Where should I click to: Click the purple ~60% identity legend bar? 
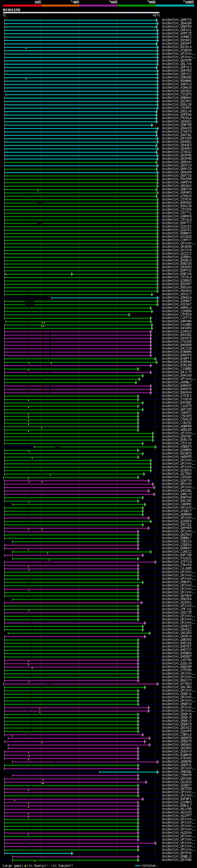coord(98,6)
